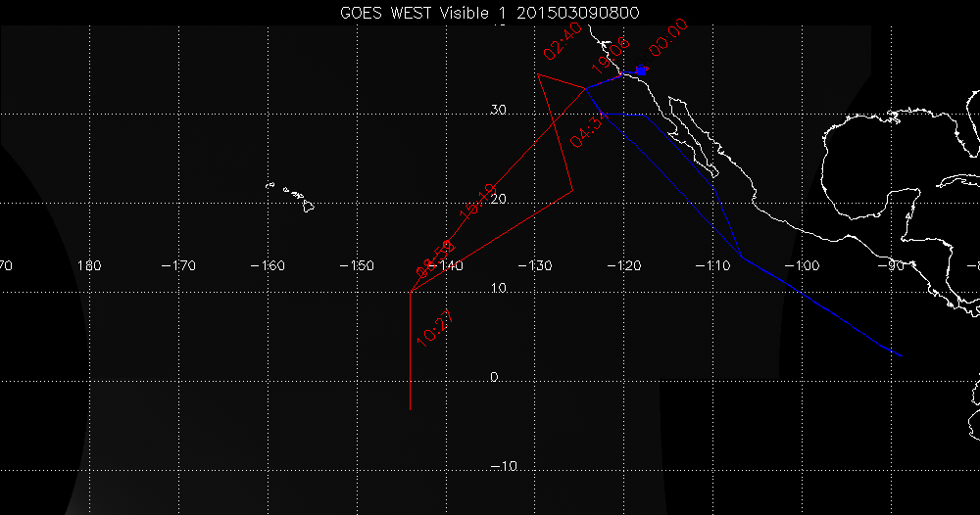Viewport: 980px width, 515px height.
Task: Click the -120 longitude label
Action: coord(623,266)
